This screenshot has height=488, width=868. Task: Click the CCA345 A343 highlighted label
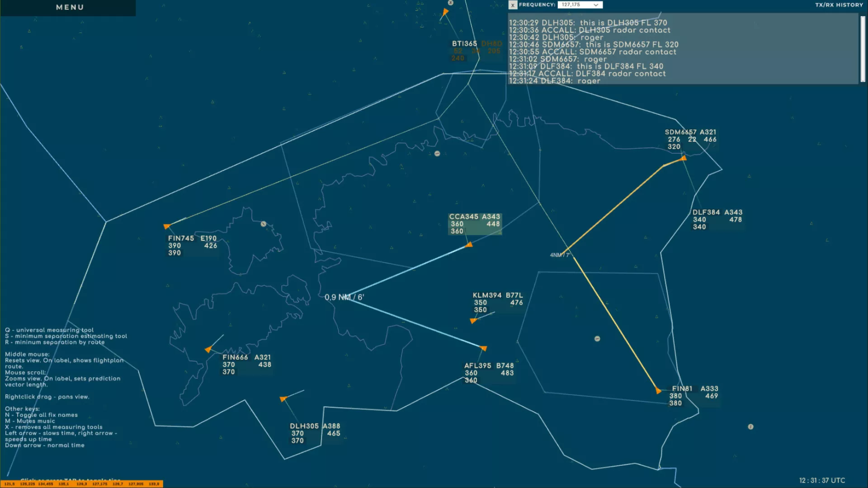pyautogui.click(x=474, y=224)
